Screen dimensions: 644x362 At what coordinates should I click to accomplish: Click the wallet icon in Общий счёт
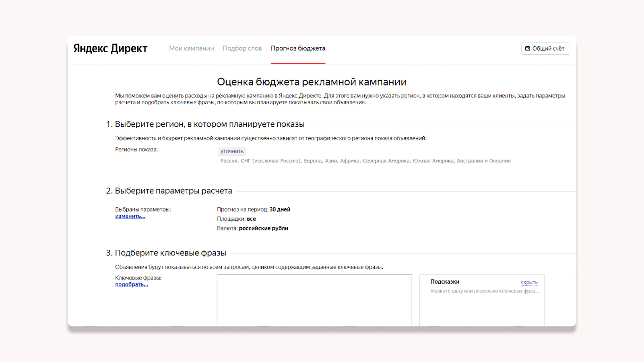pos(528,48)
